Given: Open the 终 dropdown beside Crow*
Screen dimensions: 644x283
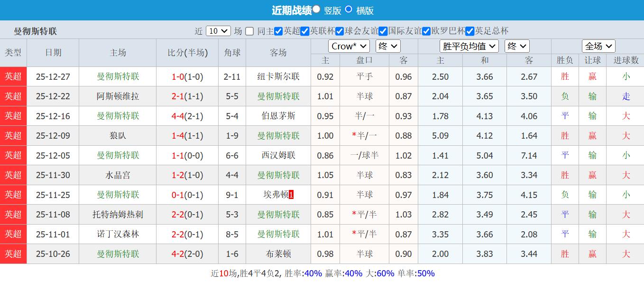Looking at the screenshot, I should tap(387, 46).
